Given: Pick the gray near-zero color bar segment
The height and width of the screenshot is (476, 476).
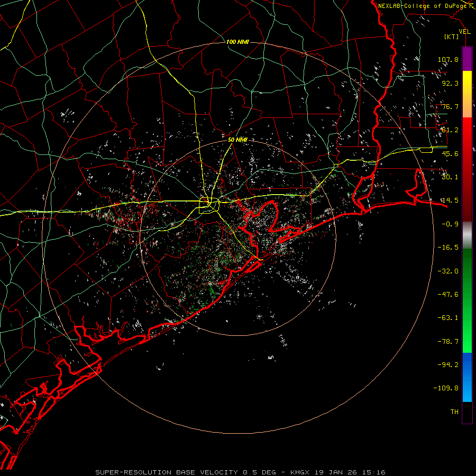Looking at the screenshot, I should 467,235.
